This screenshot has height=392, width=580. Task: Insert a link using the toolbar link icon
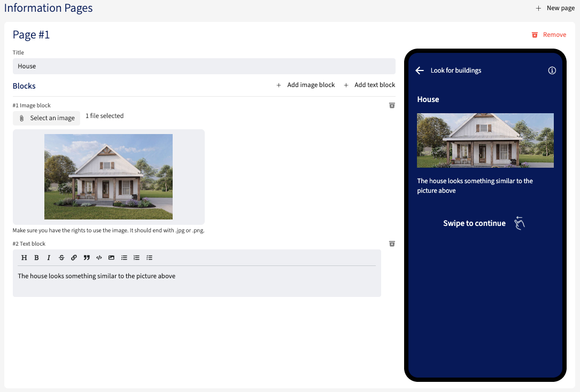74,257
